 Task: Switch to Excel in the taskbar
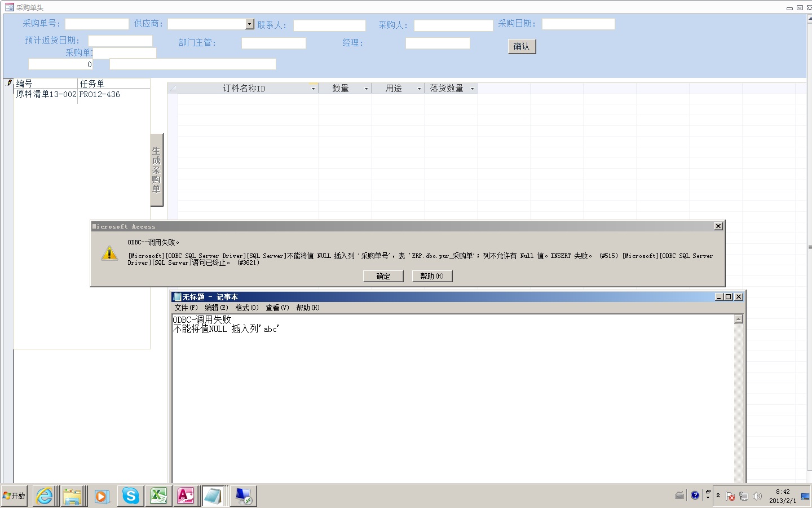click(x=158, y=496)
